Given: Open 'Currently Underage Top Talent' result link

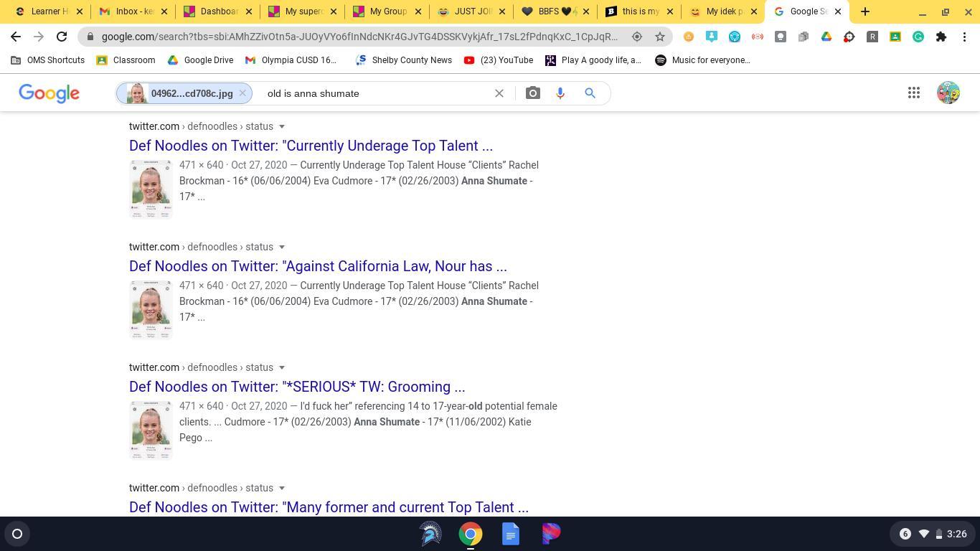Looking at the screenshot, I should point(311,146).
